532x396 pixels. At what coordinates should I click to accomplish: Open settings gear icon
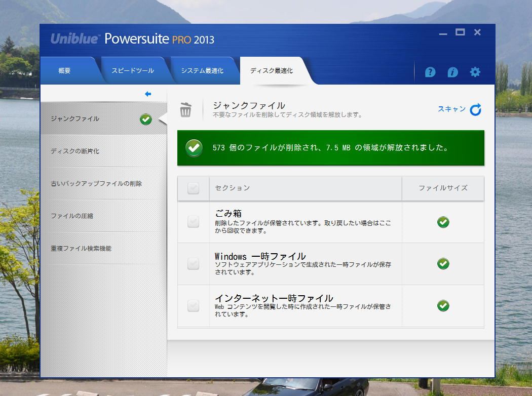[x=475, y=72]
